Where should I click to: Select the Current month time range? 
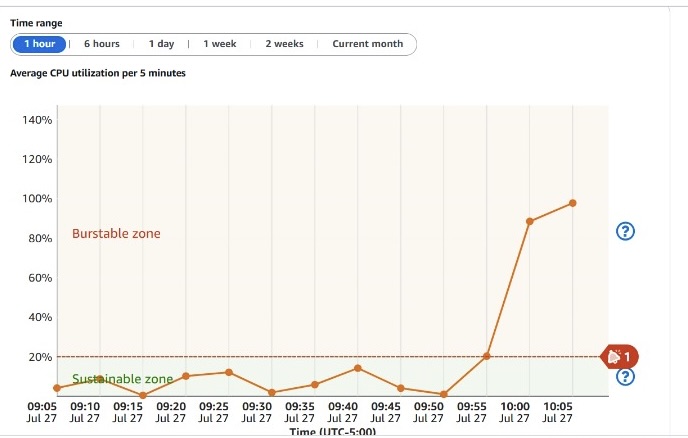(368, 44)
